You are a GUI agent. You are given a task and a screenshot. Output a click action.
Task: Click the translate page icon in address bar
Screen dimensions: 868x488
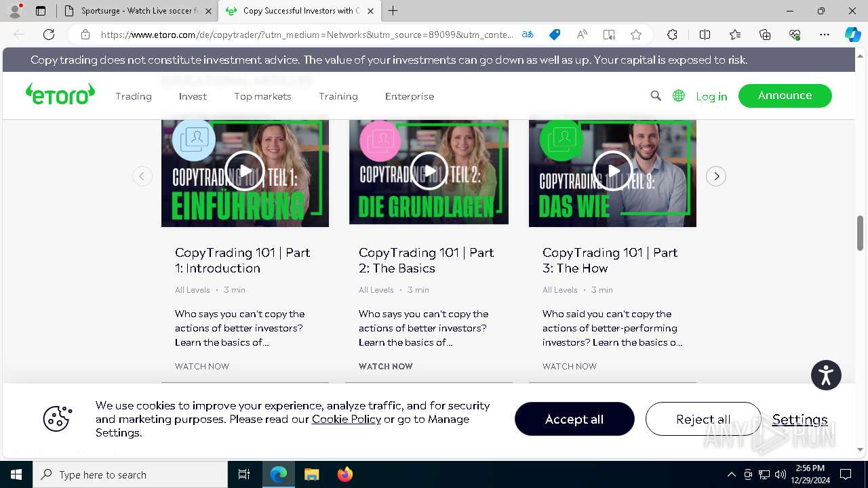528,35
